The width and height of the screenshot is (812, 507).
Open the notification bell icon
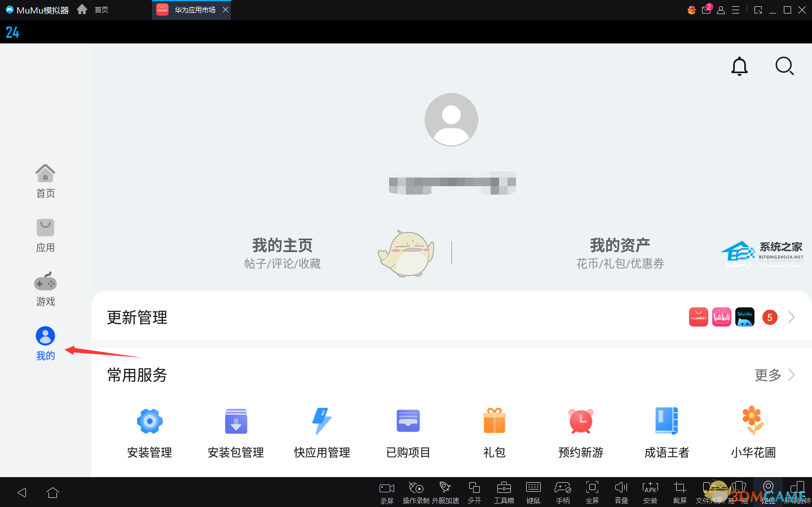[739, 67]
